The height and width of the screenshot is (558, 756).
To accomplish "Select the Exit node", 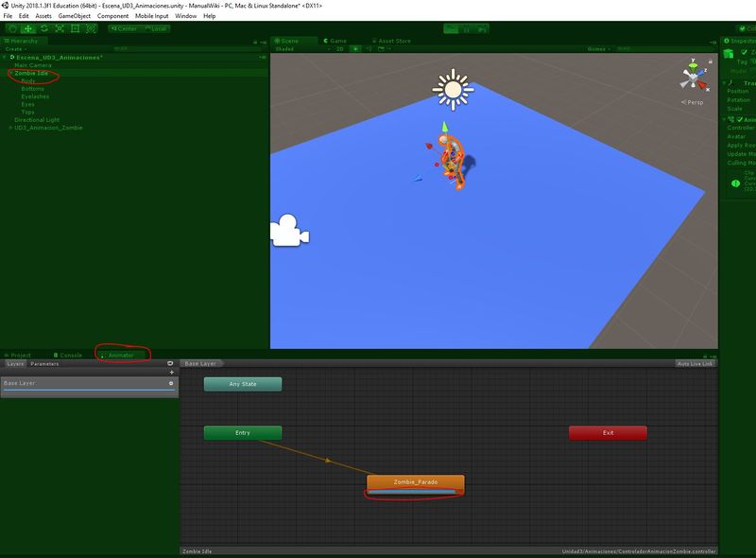I will coord(608,433).
